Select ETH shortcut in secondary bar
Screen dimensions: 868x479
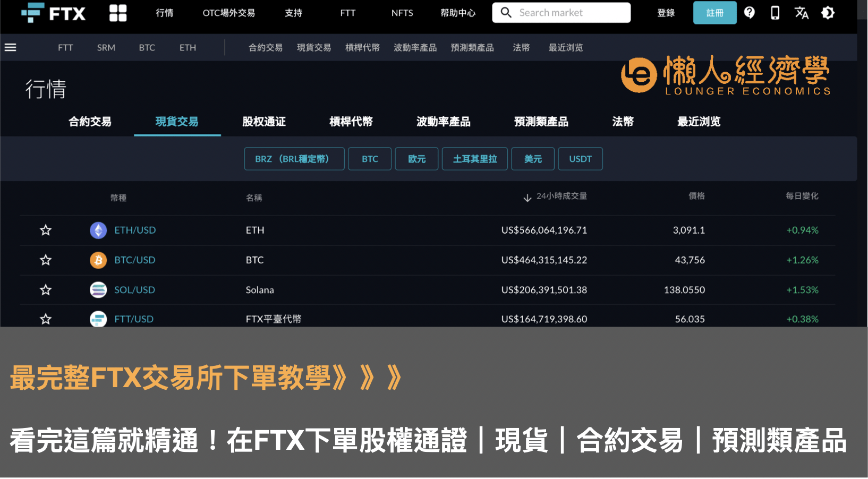(x=188, y=47)
